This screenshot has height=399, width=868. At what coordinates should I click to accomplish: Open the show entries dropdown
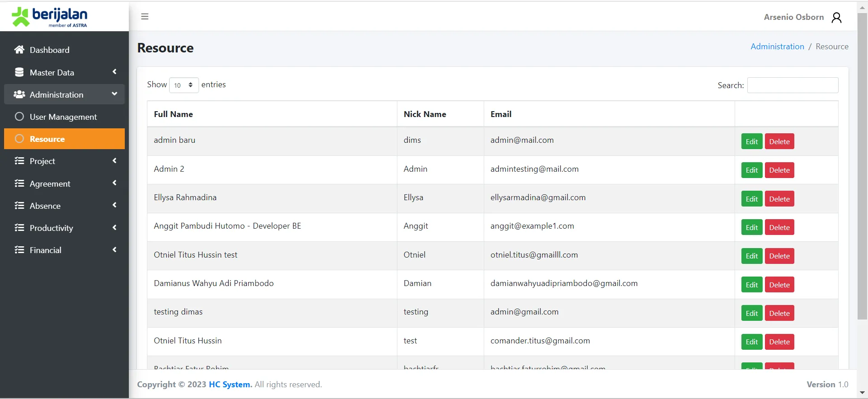[x=184, y=85]
